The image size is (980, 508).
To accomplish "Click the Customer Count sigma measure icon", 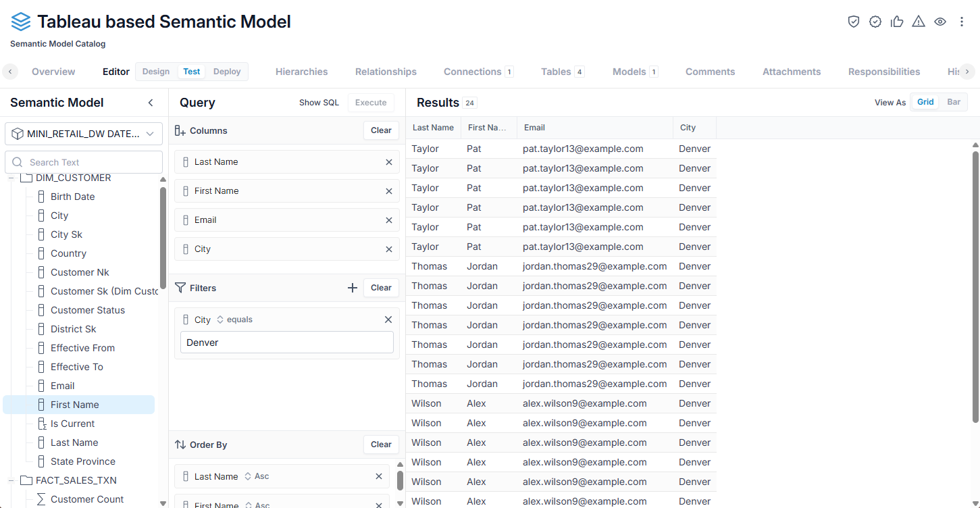I will click(41, 499).
